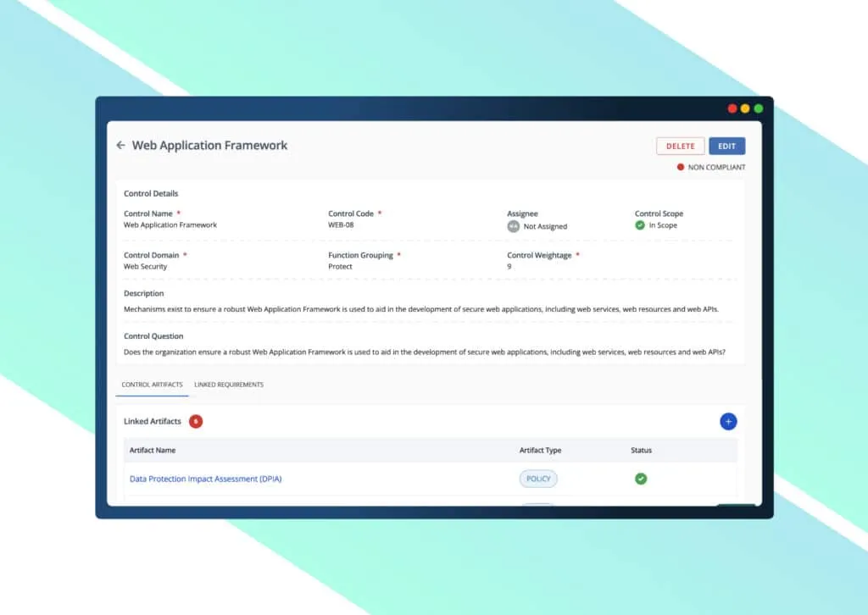Click the control question text starting with Does the organization
This screenshot has width=868, height=615.
[x=424, y=352]
